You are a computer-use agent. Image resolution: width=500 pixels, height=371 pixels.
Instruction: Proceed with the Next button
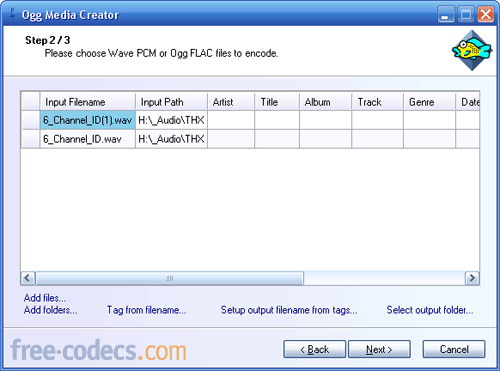pyautogui.click(x=379, y=349)
